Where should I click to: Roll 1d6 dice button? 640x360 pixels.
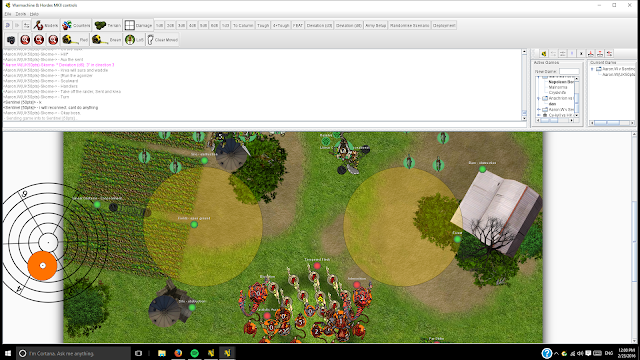(x=159, y=25)
